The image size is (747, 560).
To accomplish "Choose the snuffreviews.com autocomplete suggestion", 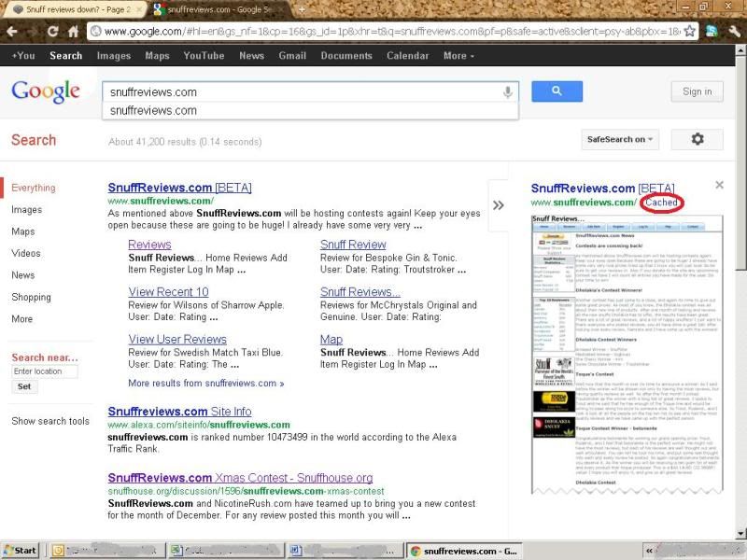I will (310, 110).
